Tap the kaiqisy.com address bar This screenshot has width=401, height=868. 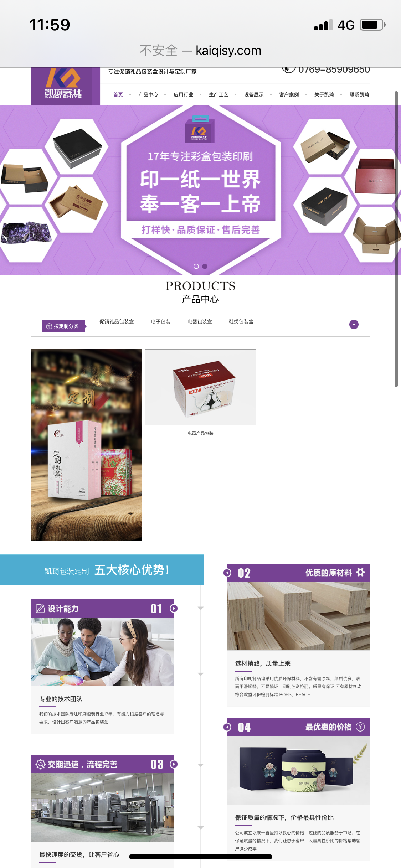pyautogui.click(x=200, y=50)
